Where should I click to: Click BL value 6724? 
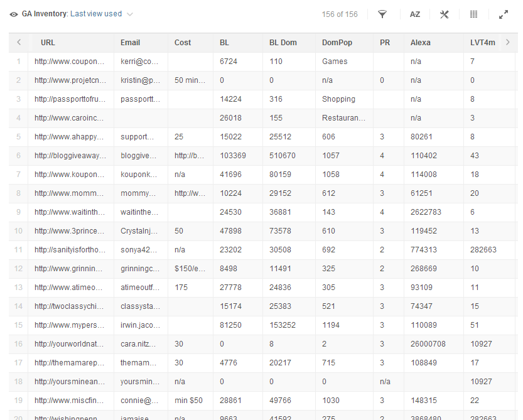[x=229, y=62]
